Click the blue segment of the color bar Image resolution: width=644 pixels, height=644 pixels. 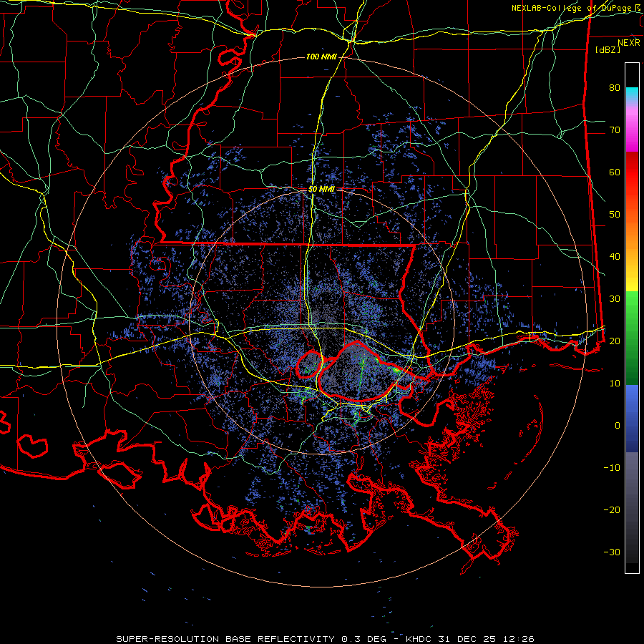point(632,419)
